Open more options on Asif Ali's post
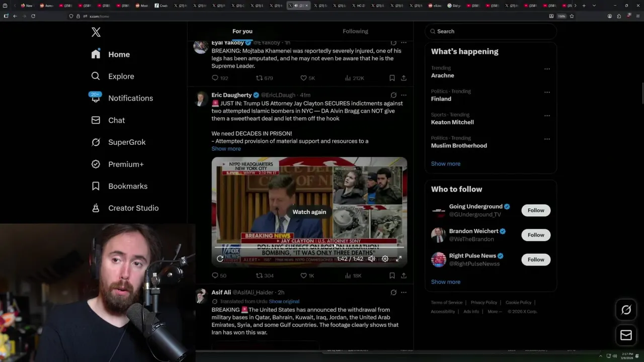 (404, 292)
